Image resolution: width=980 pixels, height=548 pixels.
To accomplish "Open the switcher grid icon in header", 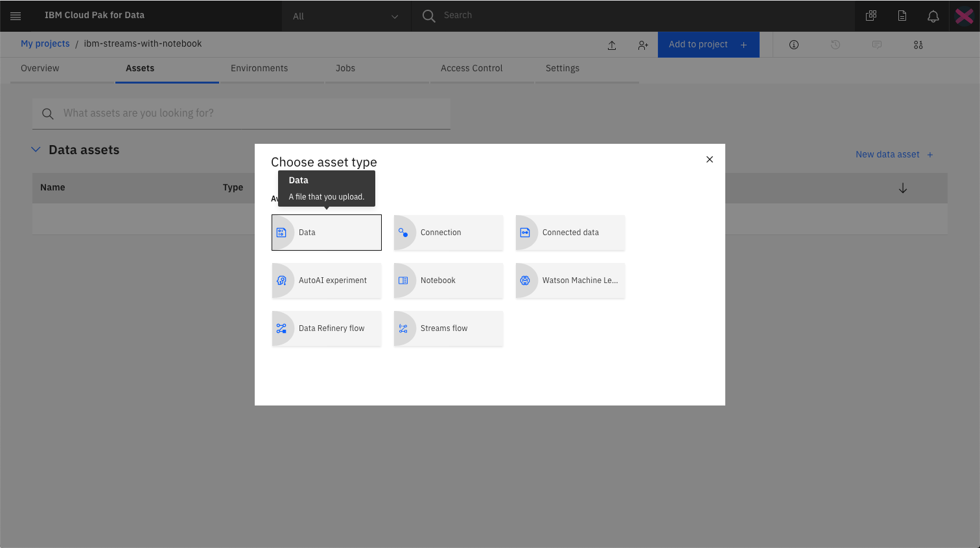I will tap(871, 16).
